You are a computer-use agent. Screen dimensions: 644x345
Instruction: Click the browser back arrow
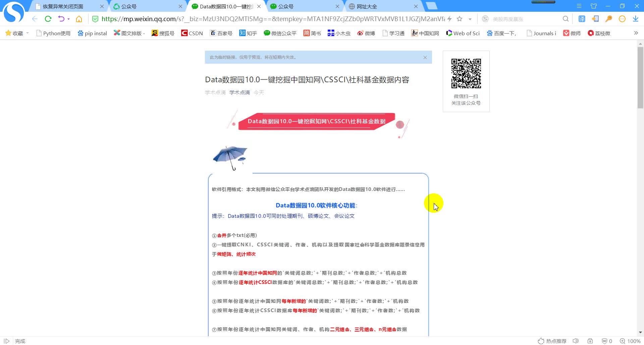click(35, 19)
